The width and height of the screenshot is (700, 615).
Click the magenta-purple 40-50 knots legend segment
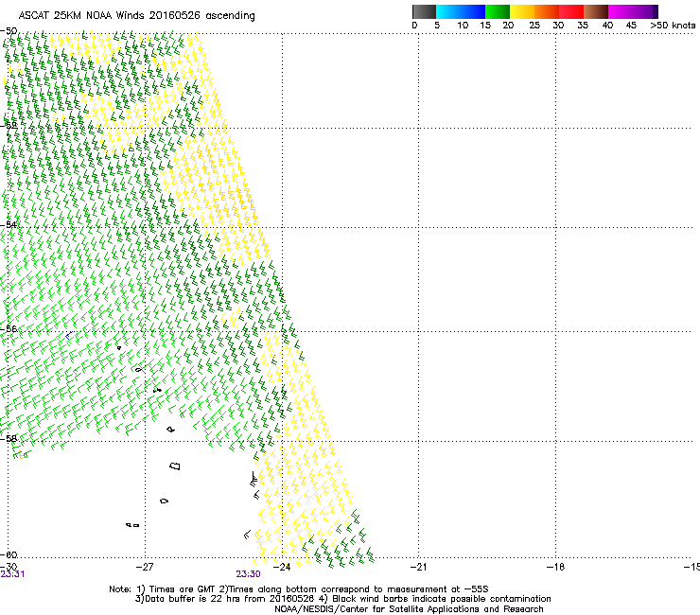pyautogui.click(x=633, y=11)
